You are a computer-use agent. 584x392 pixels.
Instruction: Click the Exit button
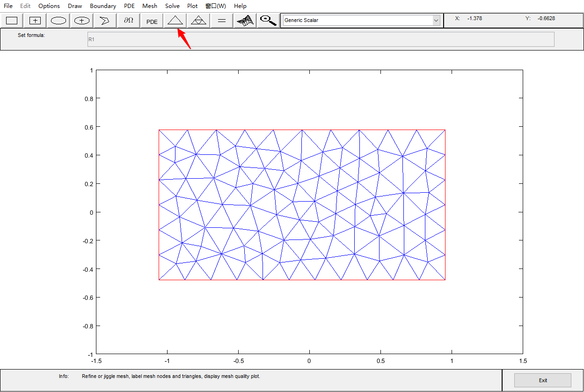543,380
